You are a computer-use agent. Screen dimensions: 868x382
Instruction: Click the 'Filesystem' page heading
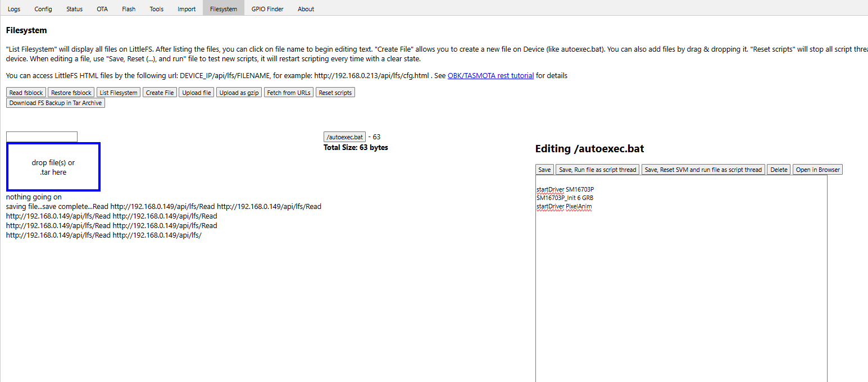point(26,30)
